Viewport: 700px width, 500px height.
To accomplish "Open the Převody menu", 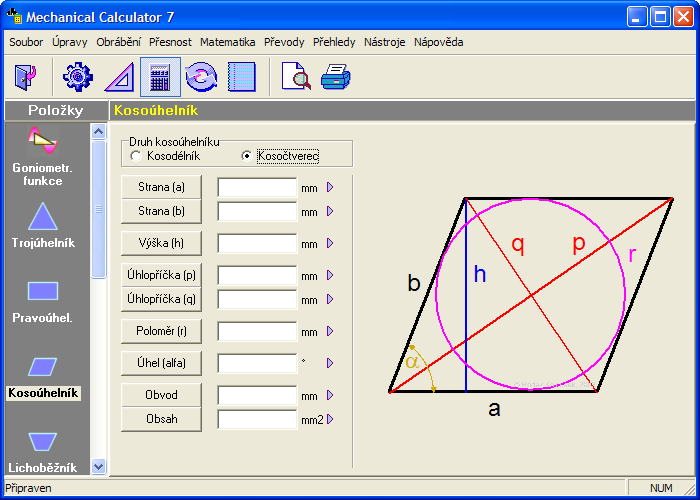I will (x=284, y=42).
